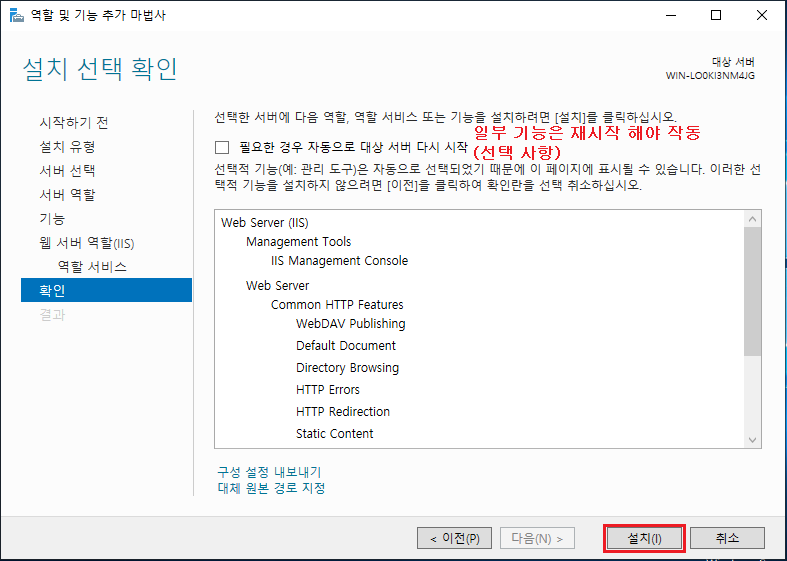The width and height of the screenshot is (787, 561).
Task: Click WebDAV Publishing entry
Action: click(350, 324)
